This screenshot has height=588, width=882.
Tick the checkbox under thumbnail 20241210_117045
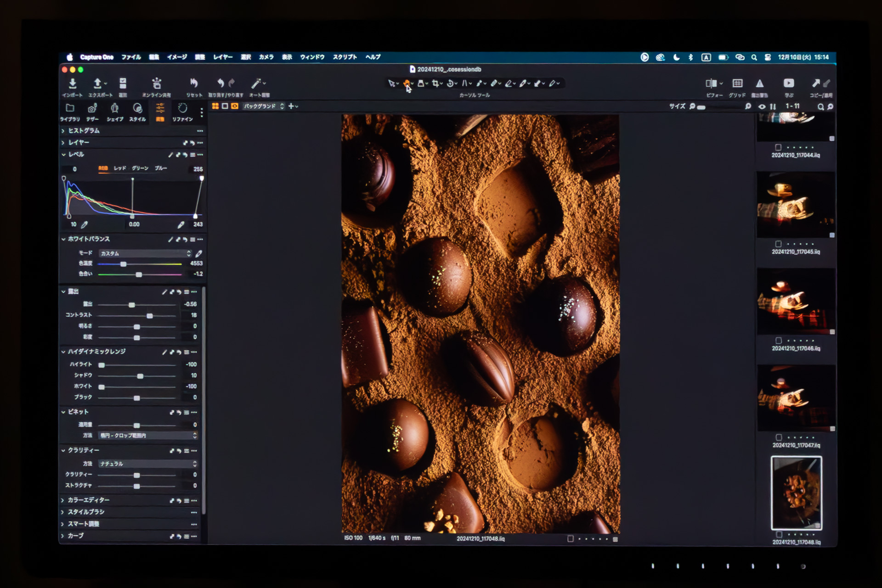[x=778, y=244]
